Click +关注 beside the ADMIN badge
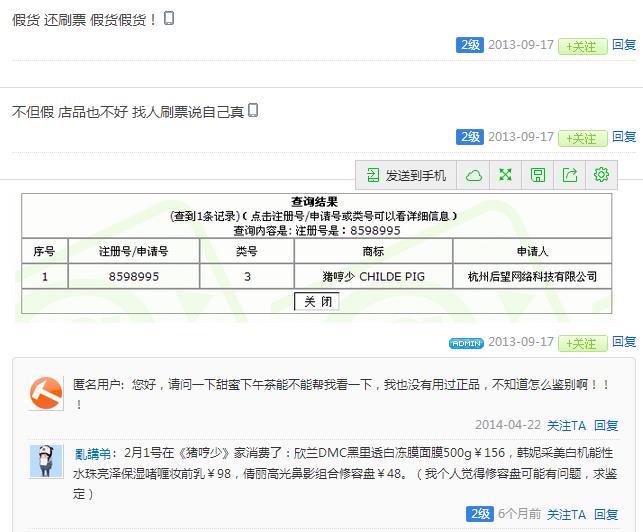This screenshot has height=532, width=643. (x=582, y=343)
